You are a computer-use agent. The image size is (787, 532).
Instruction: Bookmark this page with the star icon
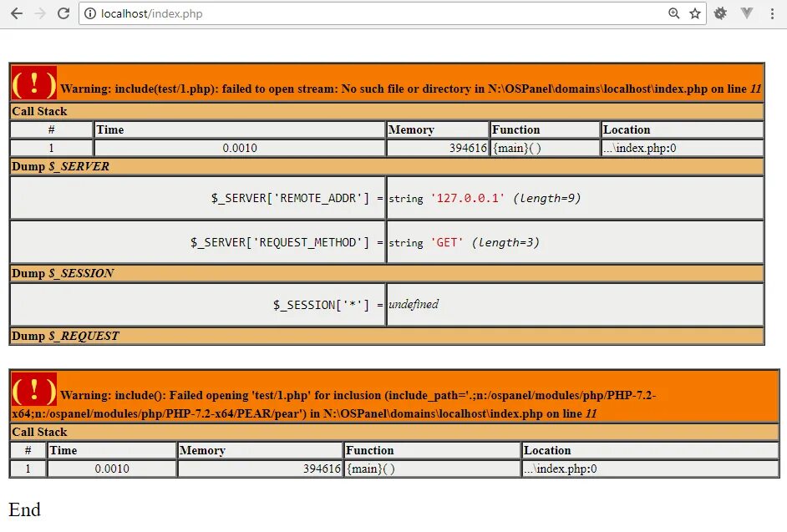(x=695, y=13)
